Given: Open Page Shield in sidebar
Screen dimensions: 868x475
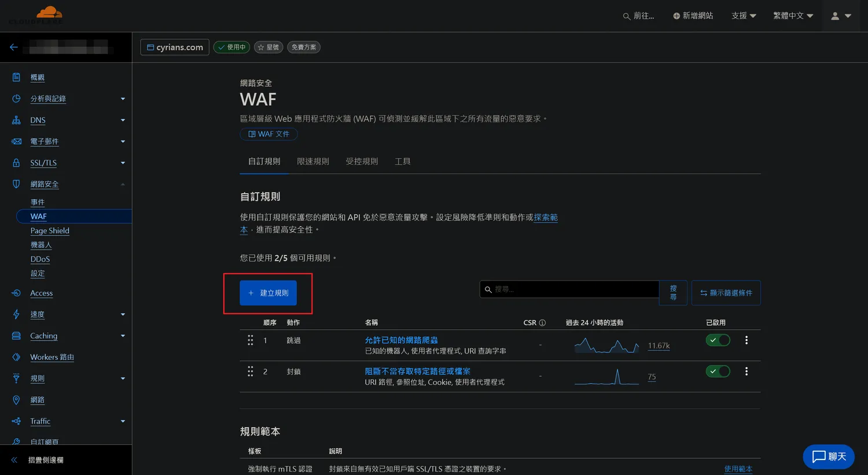Looking at the screenshot, I should (50, 231).
